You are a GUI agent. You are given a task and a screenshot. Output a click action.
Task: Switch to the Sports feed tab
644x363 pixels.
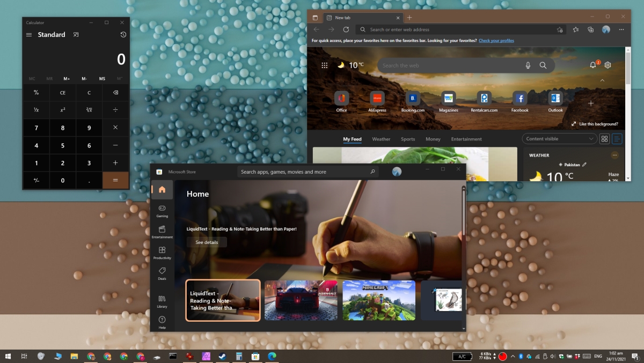(x=408, y=139)
